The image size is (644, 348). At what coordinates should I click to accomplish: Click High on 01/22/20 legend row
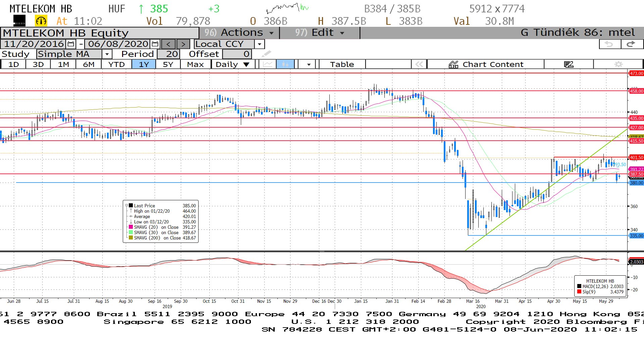tap(163, 211)
